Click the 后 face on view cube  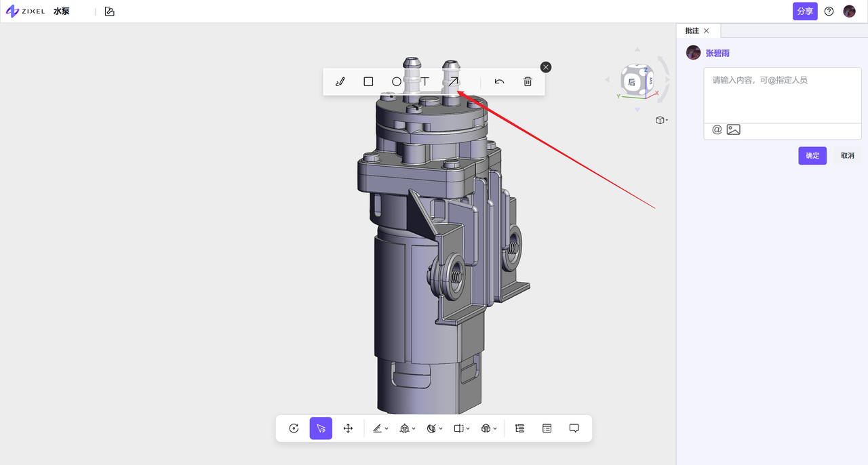[632, 82]
